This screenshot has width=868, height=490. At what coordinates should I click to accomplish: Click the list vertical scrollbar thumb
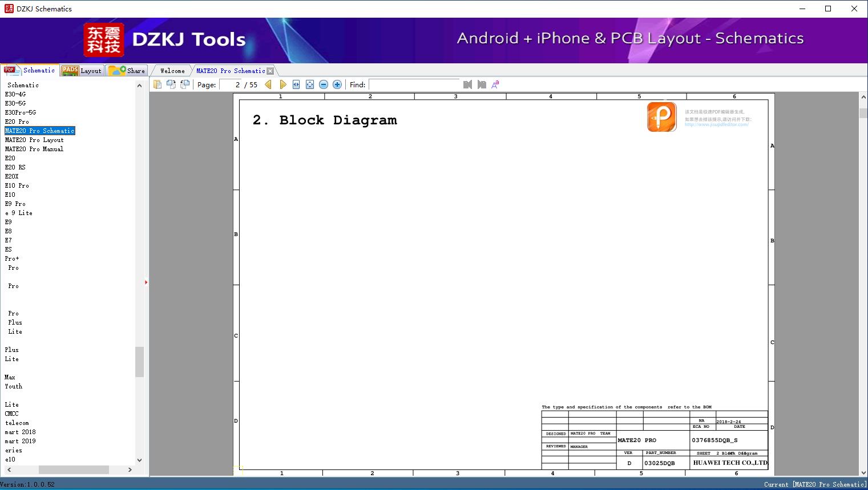click(x=140, y=362)
